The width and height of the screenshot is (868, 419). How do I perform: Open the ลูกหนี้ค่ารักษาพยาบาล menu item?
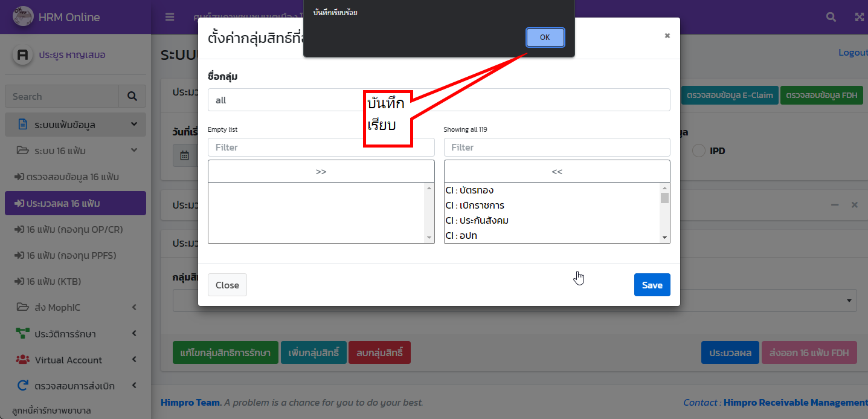point(53,410)
